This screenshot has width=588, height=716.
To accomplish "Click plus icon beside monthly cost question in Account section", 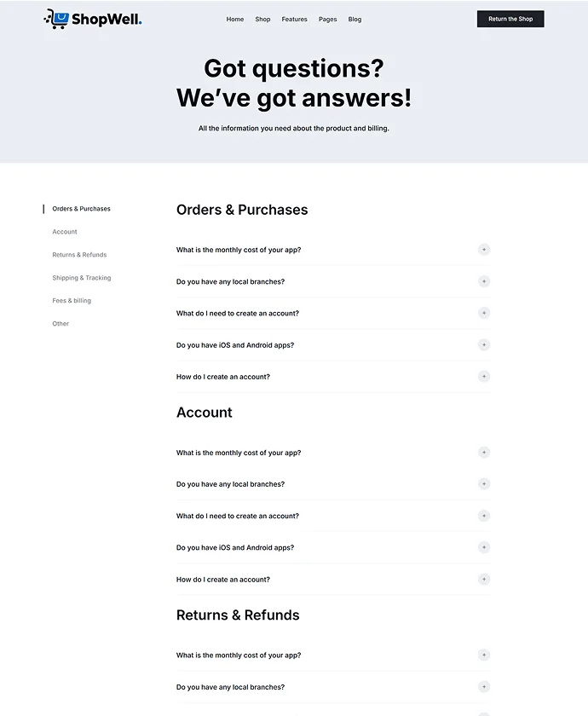I will tap(484, 453).
